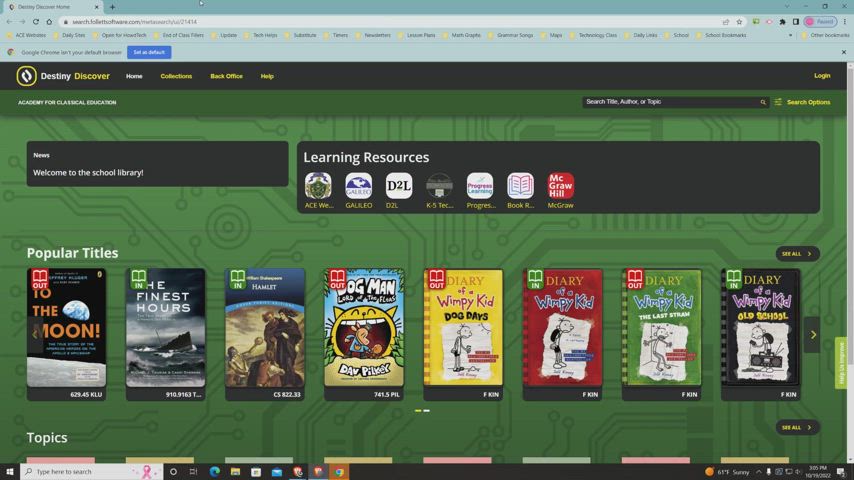Click the Set as default button

[149, 52]
